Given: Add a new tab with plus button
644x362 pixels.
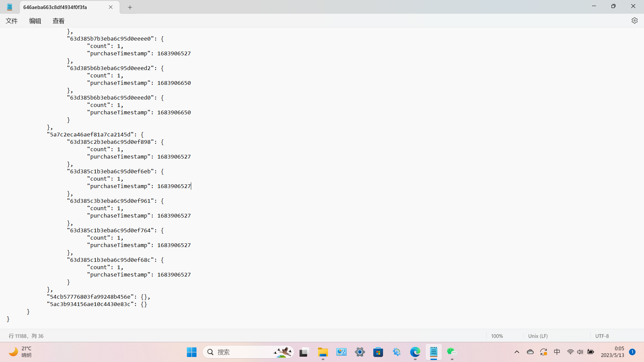Looking at the screenshot, I should coord(130,7).
